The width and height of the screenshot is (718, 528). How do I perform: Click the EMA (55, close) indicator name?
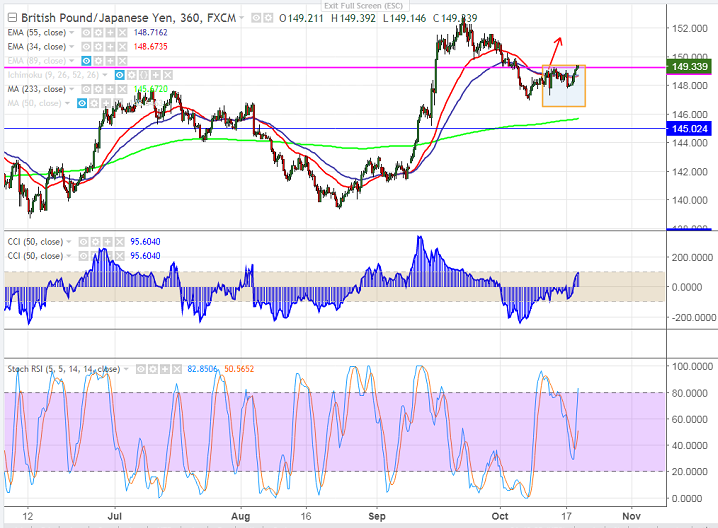(37, 33)
